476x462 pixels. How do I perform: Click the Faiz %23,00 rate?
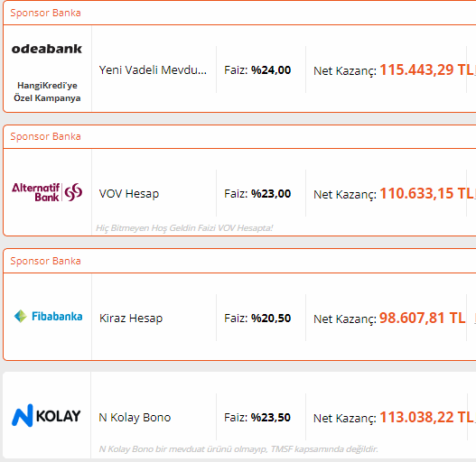point(257,193)
